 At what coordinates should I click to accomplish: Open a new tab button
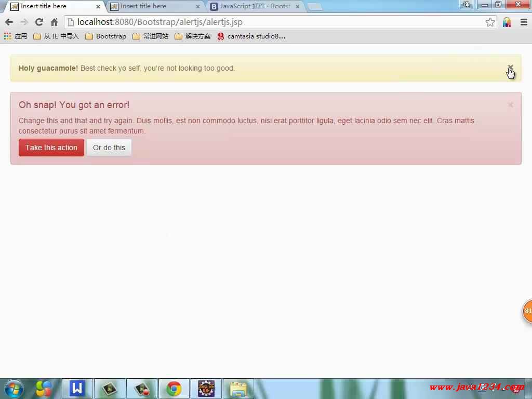(x=315, y=7)
